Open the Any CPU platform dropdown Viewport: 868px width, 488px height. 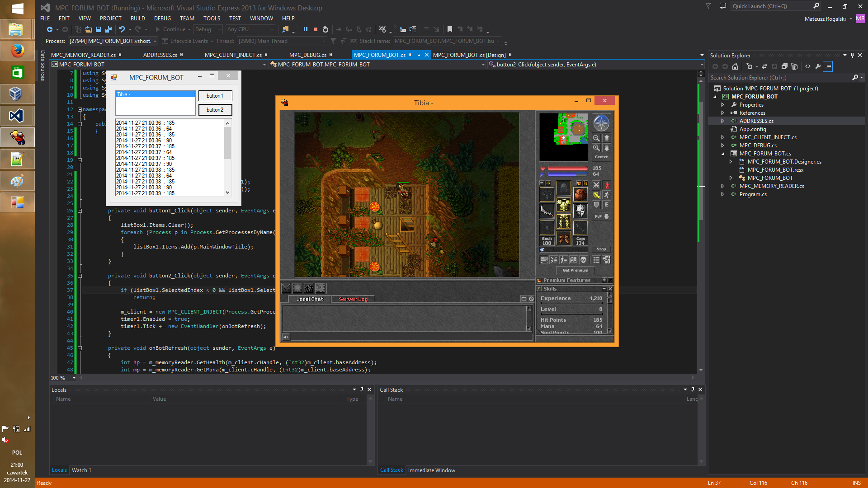pyautogui.click(x=250, y=29)
